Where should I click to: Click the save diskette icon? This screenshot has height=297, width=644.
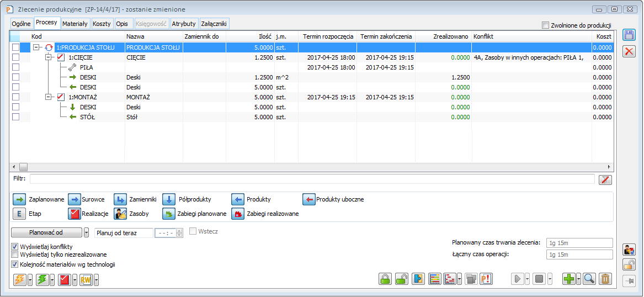click(x=629, y=35)
